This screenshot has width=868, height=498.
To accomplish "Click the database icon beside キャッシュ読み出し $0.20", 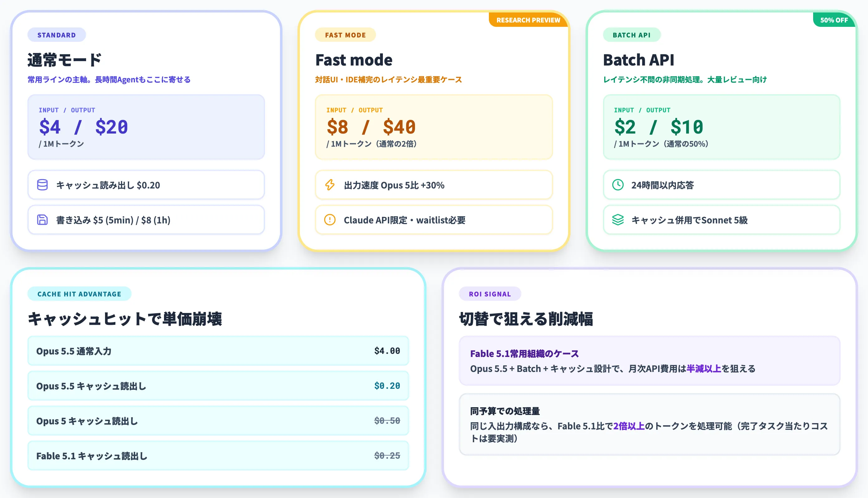I will coord(42,185).
